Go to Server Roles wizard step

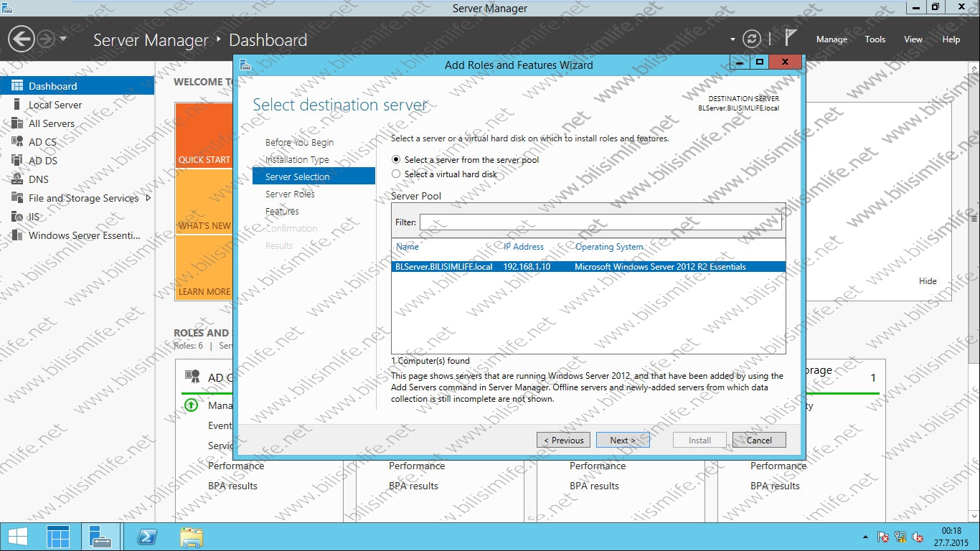point(290,194)
